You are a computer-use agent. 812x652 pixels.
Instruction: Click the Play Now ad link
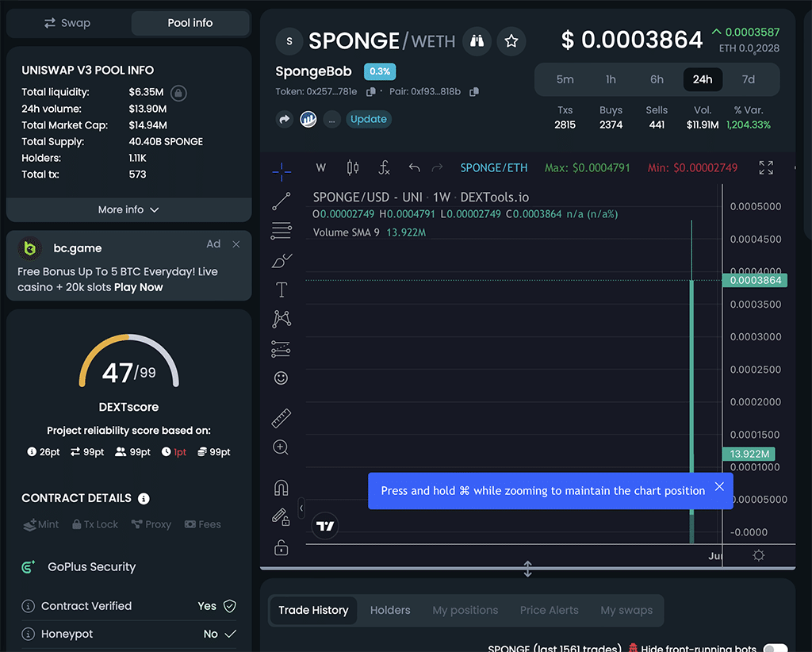click(138, 287)
